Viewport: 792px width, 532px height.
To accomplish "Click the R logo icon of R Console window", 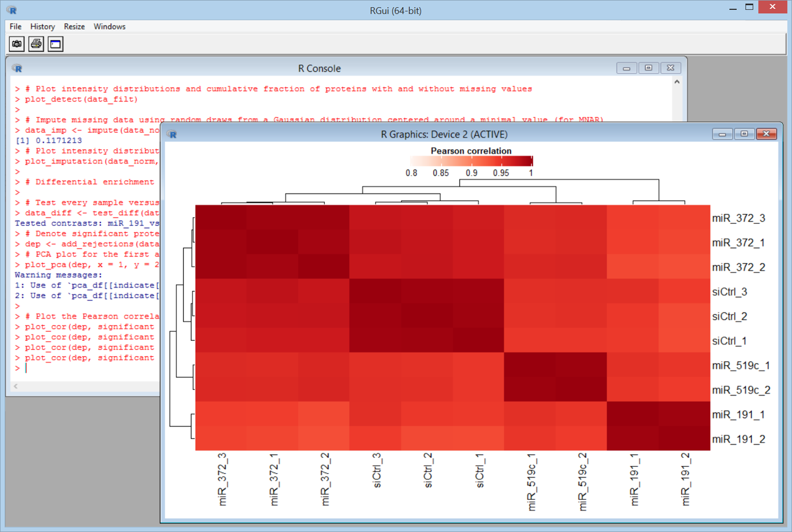I will [18, 68].
